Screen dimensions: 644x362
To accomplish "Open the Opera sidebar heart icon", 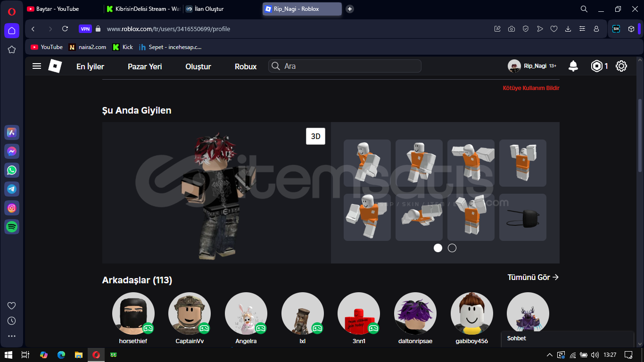I will (12, 305).
